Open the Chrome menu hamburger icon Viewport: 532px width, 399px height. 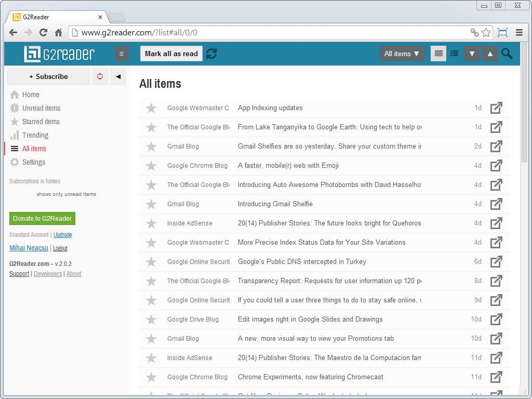519,33
